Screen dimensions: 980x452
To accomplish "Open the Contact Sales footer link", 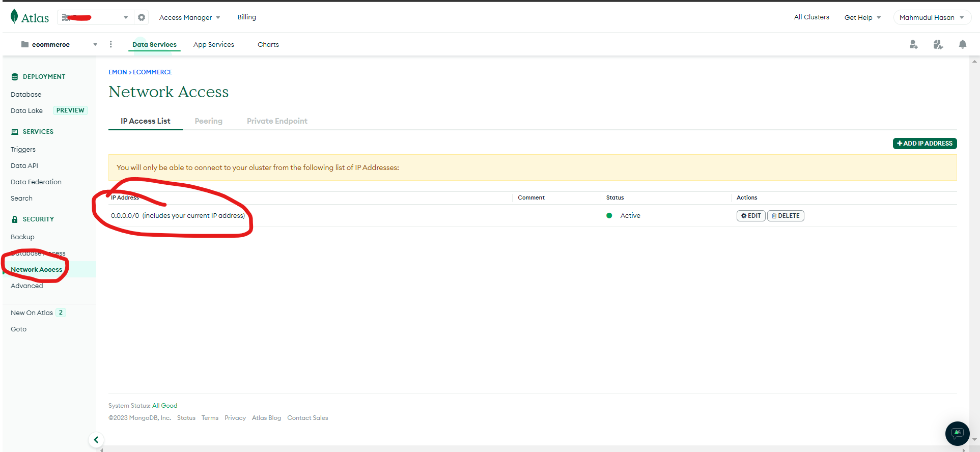I will pyautogui.click(x=307, y=418).
